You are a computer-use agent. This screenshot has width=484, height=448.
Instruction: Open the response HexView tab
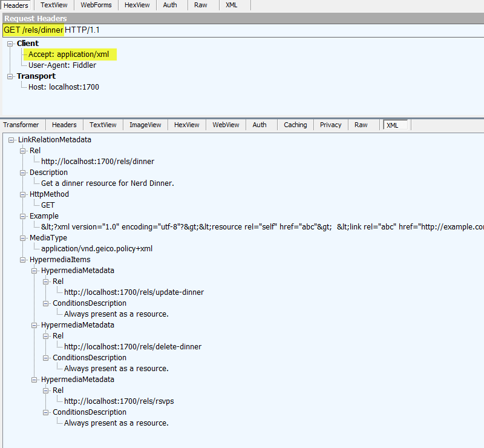186,125
